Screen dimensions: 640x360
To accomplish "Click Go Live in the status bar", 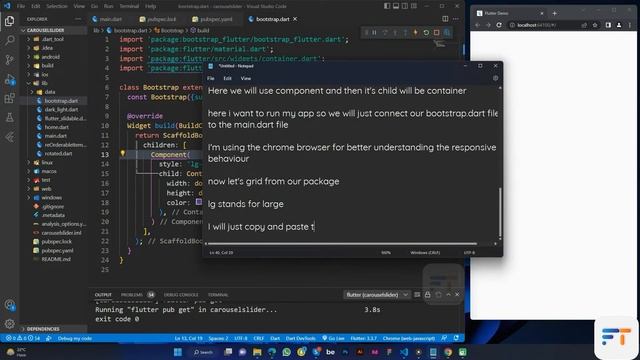I will (x=333, y=338).
